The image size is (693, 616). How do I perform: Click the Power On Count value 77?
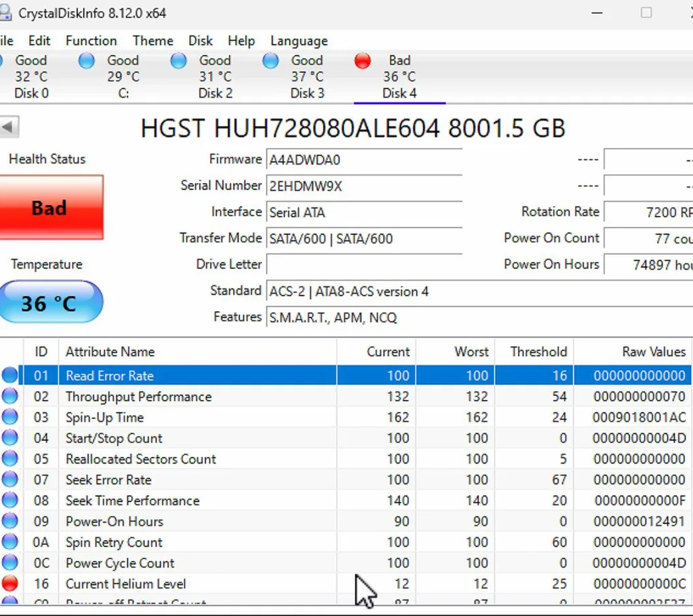click(649, 239)
